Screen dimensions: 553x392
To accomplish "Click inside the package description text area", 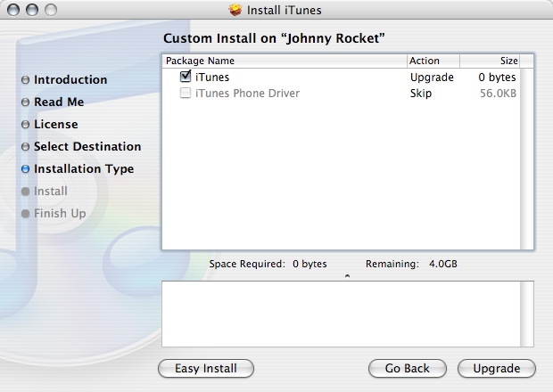I will pos(341,314).
